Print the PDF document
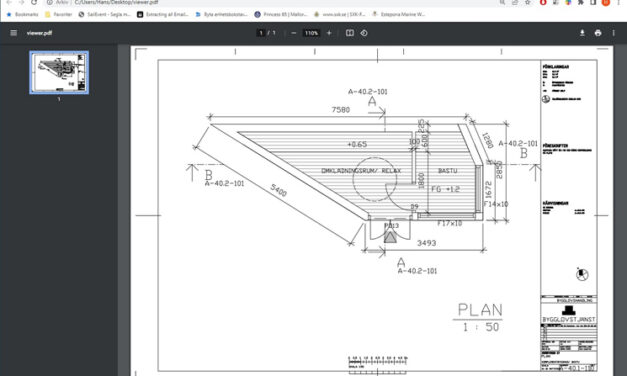Screen dimensions: 627x376 pos(598,33)
